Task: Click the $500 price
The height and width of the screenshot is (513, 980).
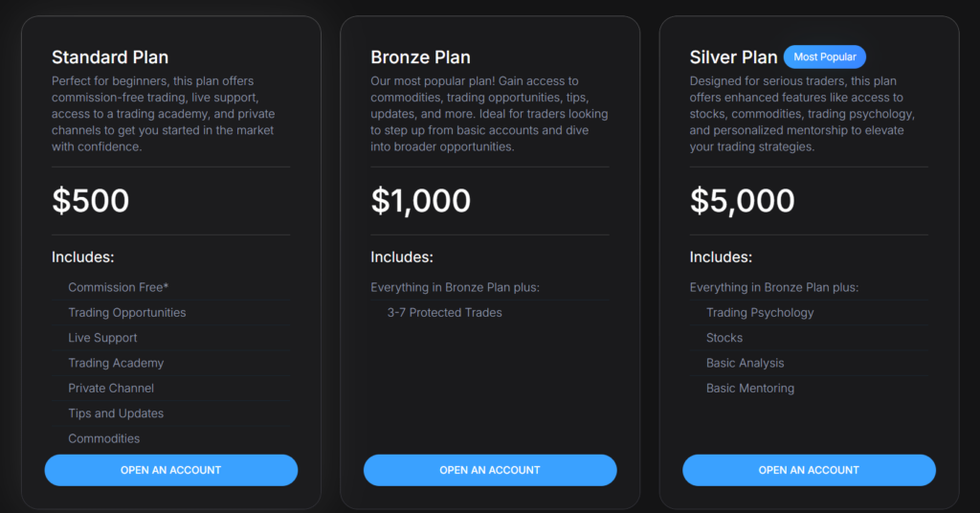Action: click(x=91, y=201)
